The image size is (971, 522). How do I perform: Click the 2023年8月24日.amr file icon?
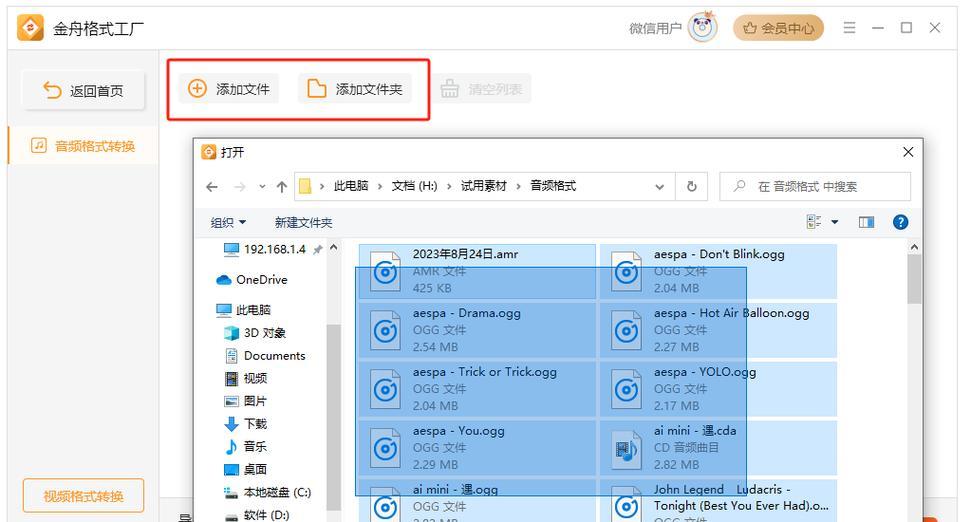click(x=385, y=272)
